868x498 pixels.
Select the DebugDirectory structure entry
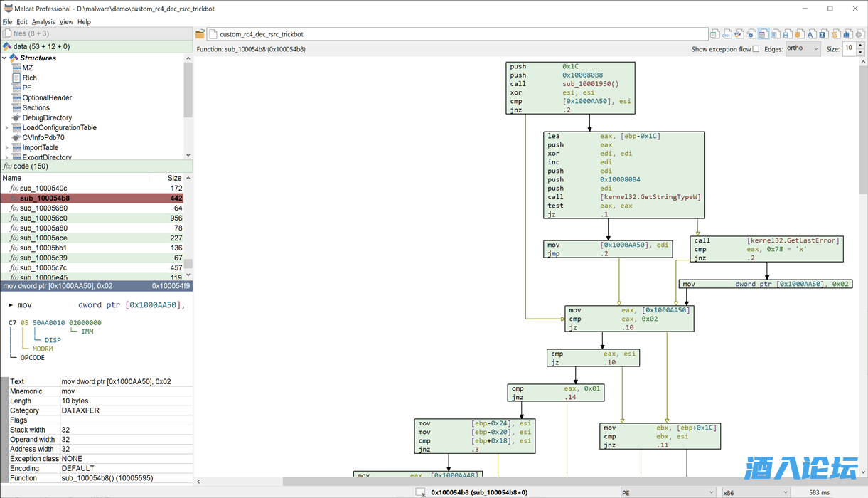click(x=47, y=118)
